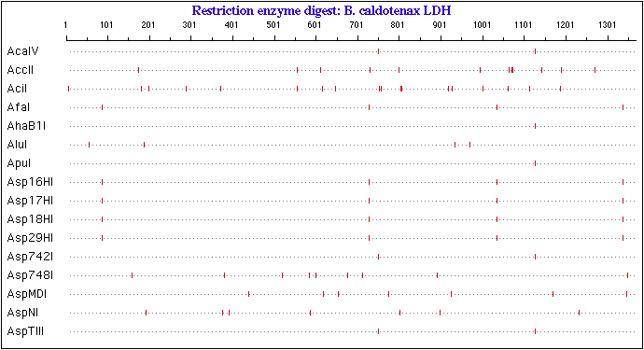
Task: Click the last Asp748I cut site marker
Action: pos(627,275)
